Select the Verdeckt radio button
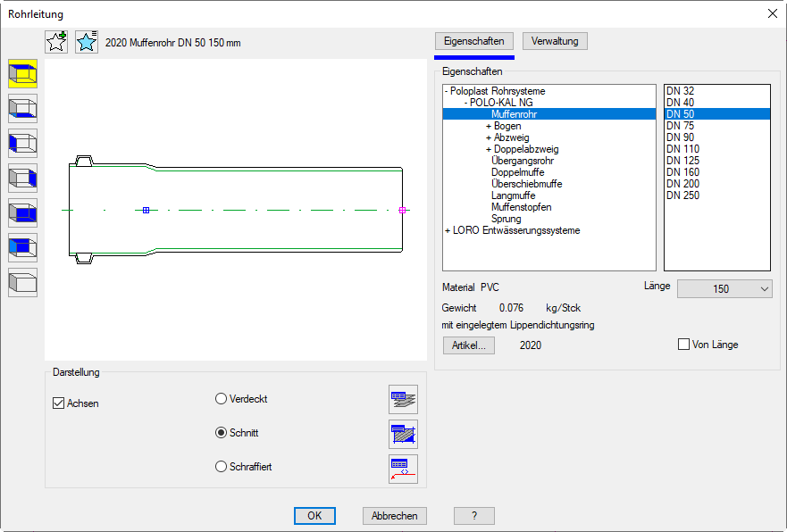 [221, 399]
